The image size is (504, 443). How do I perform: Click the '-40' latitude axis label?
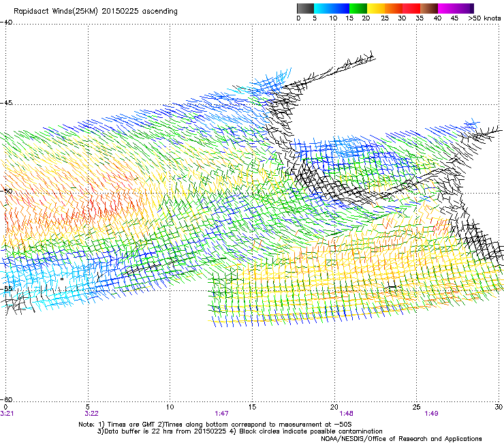point(6,22)
